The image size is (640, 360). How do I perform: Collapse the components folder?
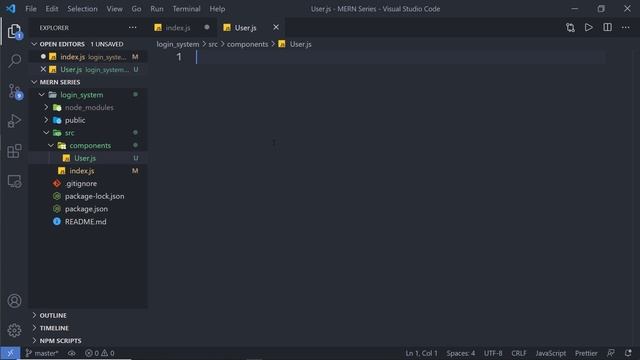click(51, 145)
